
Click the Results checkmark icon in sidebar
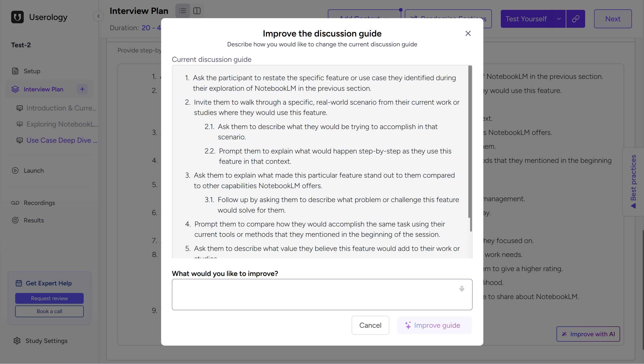[x=15, y=220]
